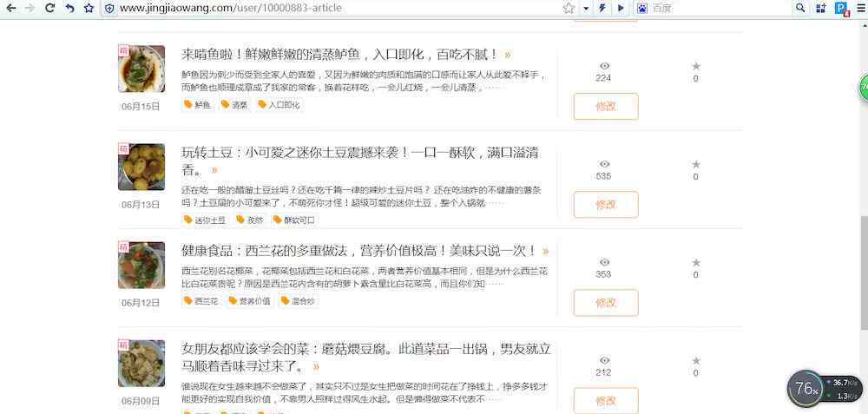Click the 修改 button for the tofu article
The width and height of the screenshot is (868, 414).
606,401
